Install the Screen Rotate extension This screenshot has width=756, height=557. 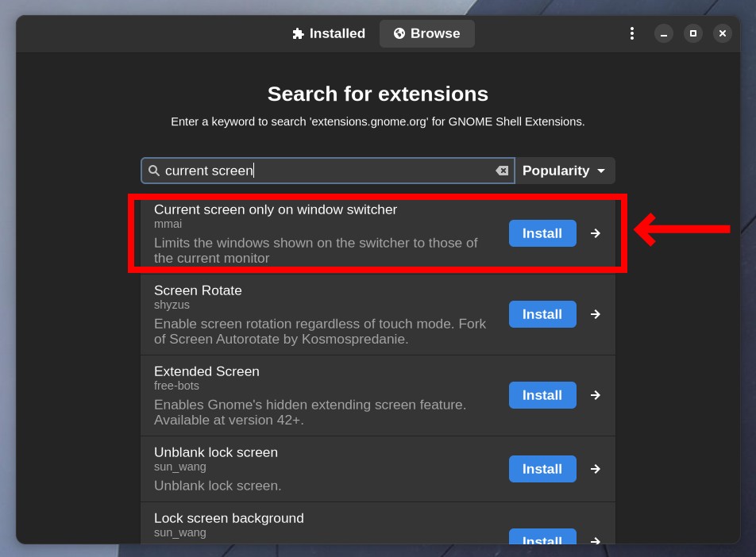click(542, 314)
